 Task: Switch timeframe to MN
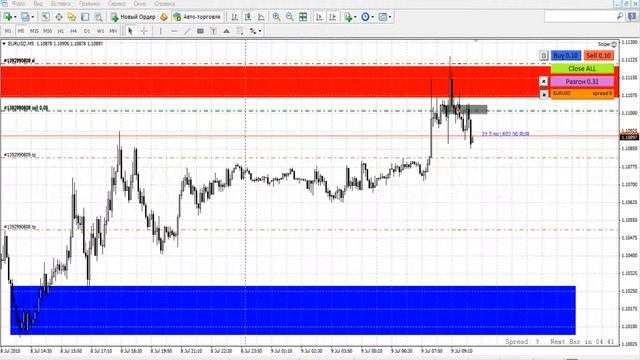[x=113, y=31]
